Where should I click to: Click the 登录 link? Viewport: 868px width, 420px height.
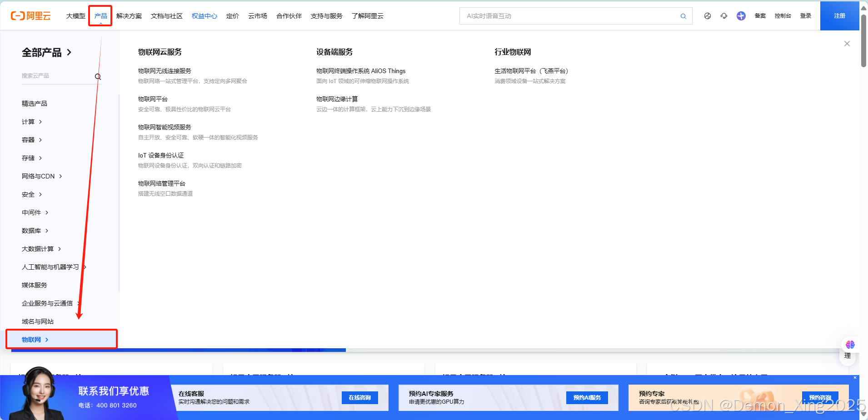806,16
